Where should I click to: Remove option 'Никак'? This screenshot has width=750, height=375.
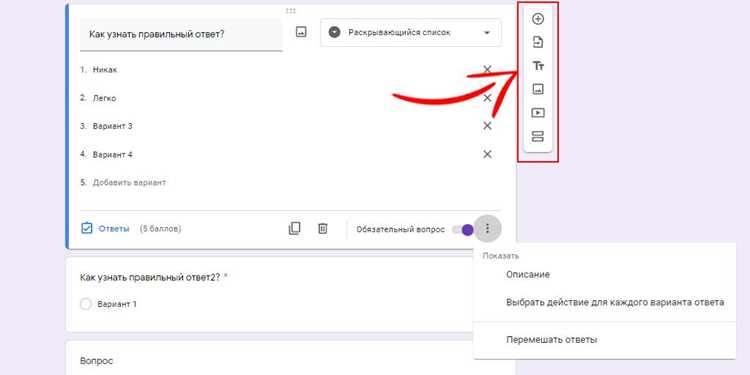(x=487, y=70)
